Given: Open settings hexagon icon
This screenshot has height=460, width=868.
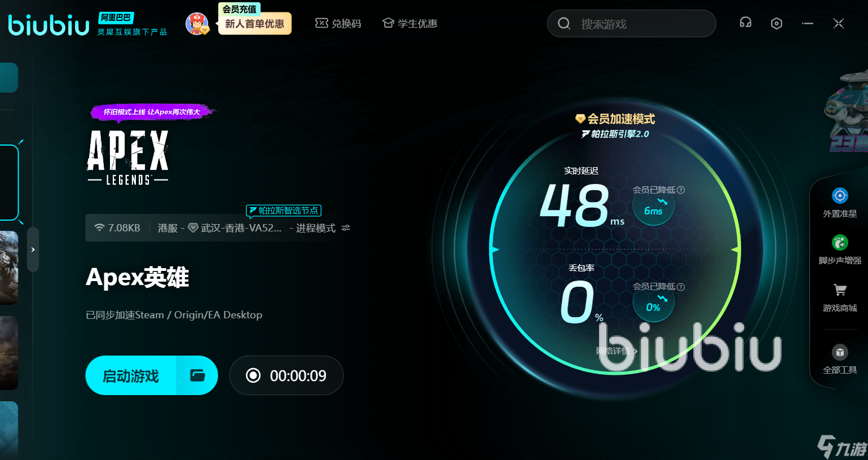Looking at the screenshot, I should (777, 23).
